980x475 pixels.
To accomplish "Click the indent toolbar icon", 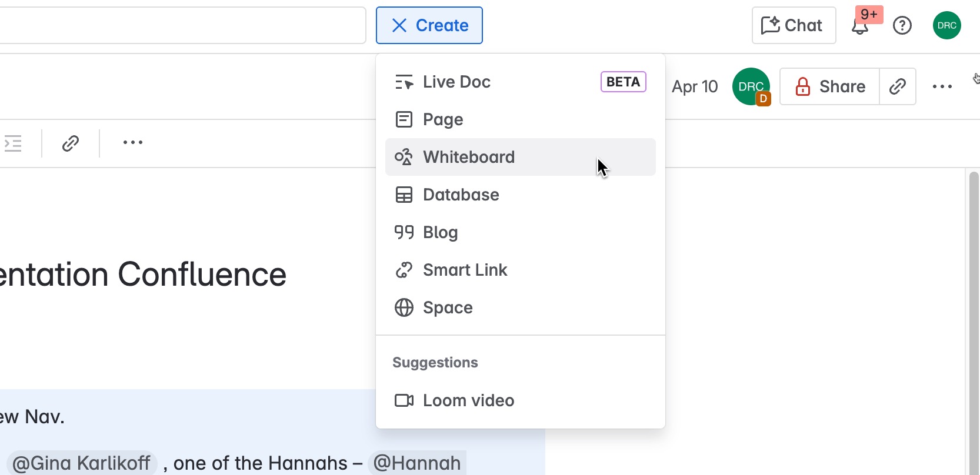I will (x=13, y=143).
